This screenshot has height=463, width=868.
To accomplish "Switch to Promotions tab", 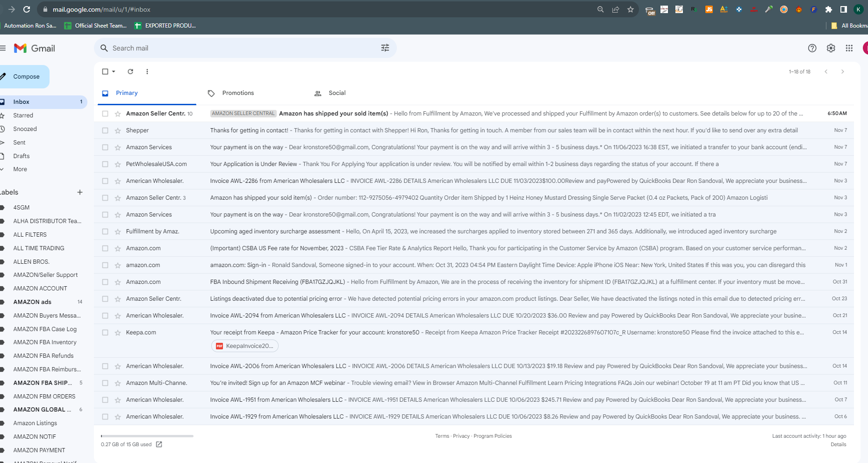I will 238,93.
